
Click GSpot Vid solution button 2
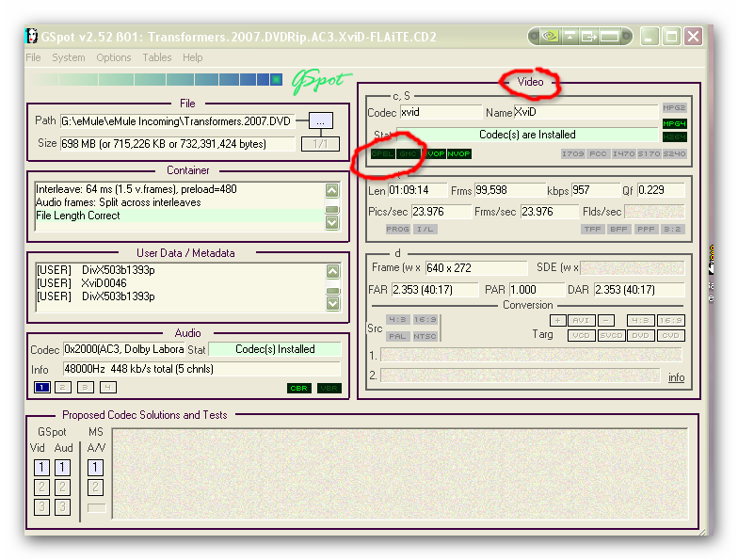click(x=41, y=488)
